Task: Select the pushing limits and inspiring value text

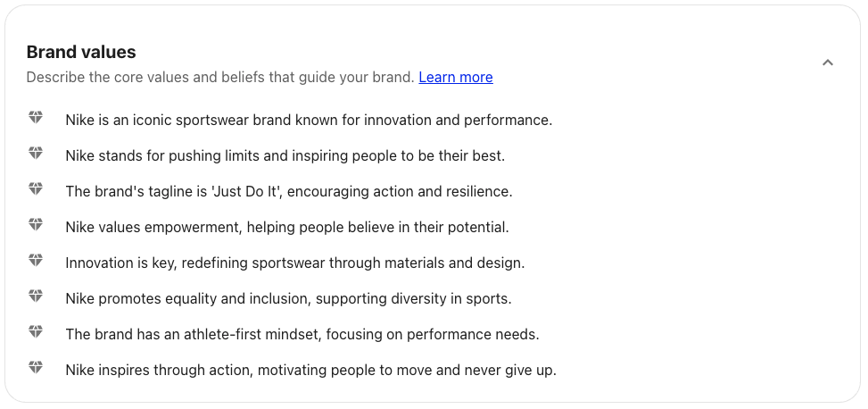Action: [x=285, y=155]
